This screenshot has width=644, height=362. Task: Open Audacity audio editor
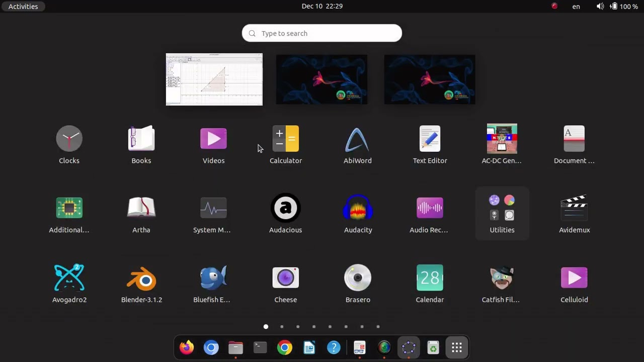(358, 214)
